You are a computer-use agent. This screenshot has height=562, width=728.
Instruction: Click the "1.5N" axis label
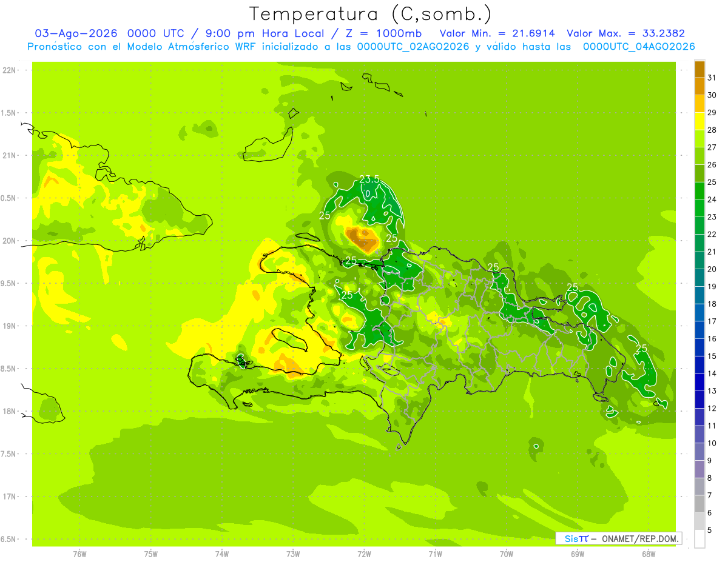tap(8, 113)
